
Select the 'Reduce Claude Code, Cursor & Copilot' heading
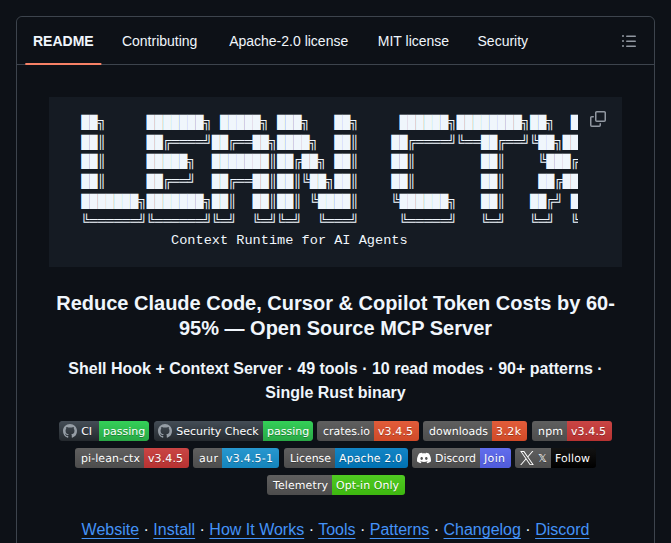point(336,316)
